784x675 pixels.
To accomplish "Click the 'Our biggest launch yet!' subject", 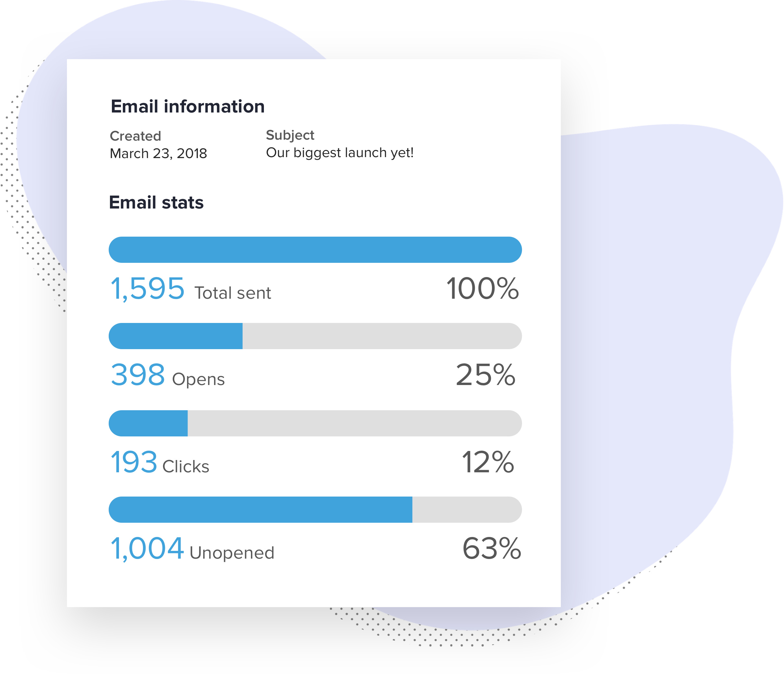I will (x=340, y=153).
